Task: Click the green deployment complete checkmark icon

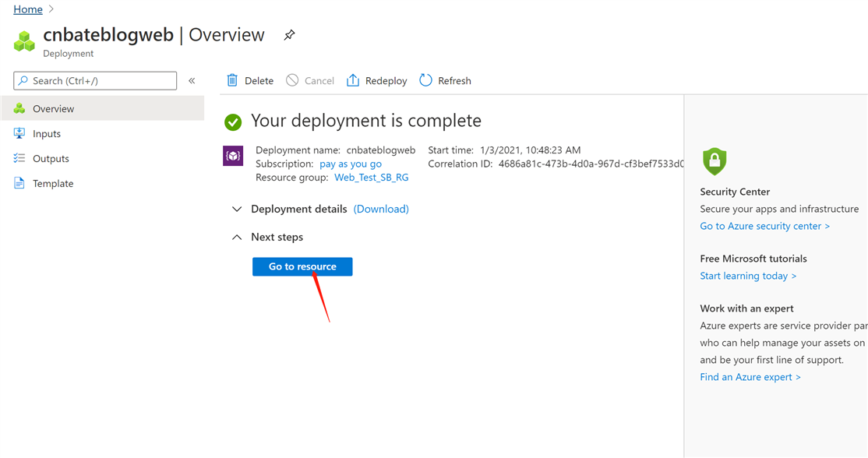Action: (233, 122)
